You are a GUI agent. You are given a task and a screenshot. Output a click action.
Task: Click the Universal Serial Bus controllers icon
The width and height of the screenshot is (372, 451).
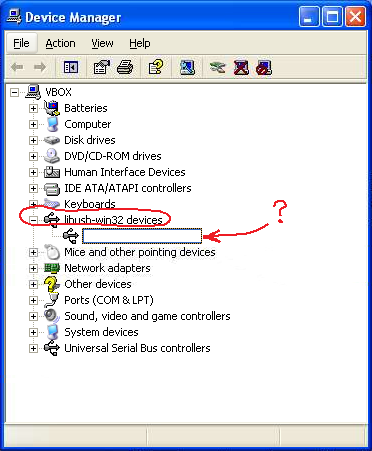[x=52, y=348]
